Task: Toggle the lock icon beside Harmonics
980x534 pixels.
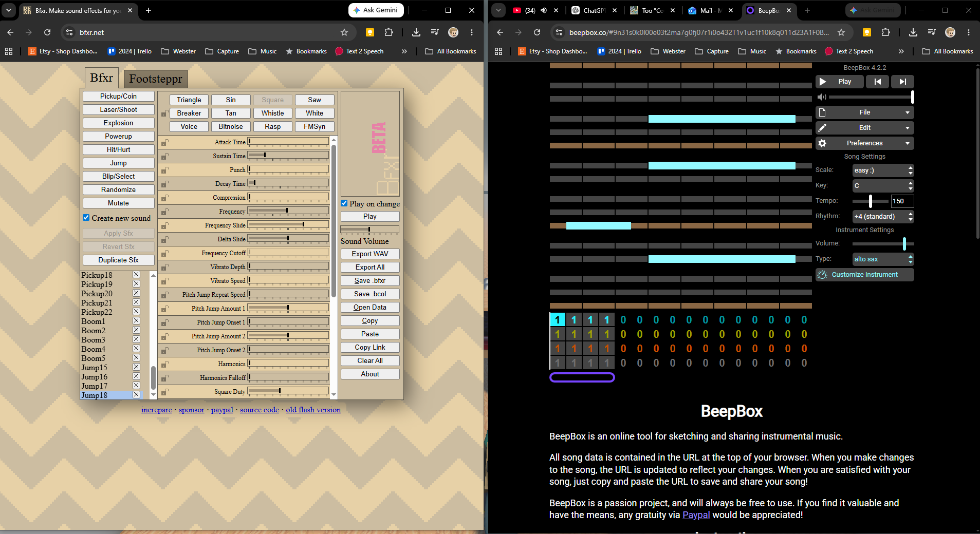Action: click(164, 365)
